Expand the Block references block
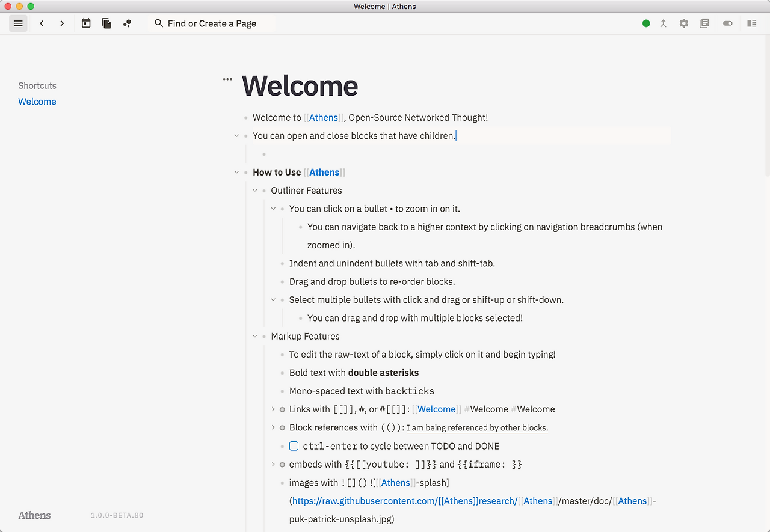This screenshot has height=532, width=770. coord(273,427)
